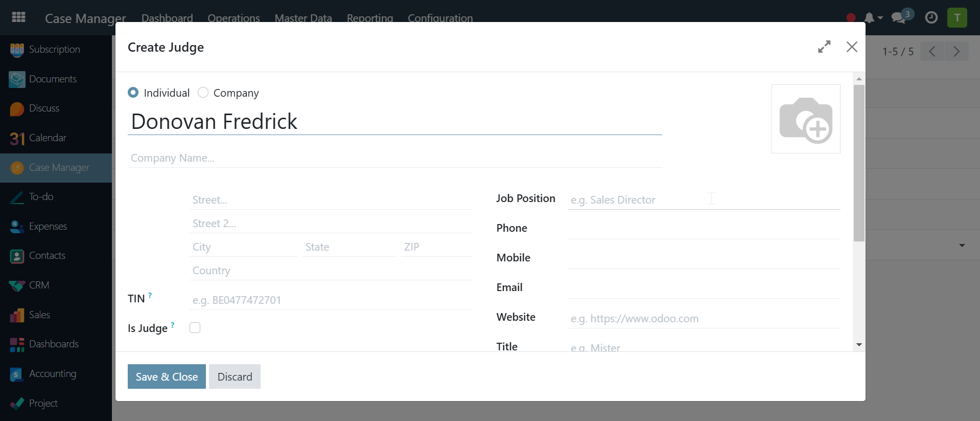Tick the Is Judge checkbox
Image resolution: width=980 pixels, height=421 pixels.
[195, 328]
